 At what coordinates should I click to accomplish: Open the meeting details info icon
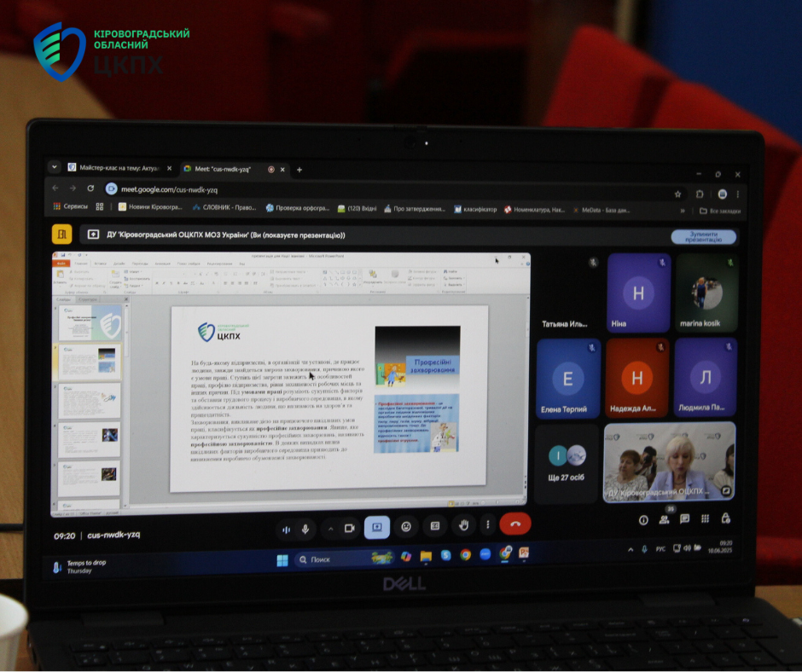tap(644, 518)
